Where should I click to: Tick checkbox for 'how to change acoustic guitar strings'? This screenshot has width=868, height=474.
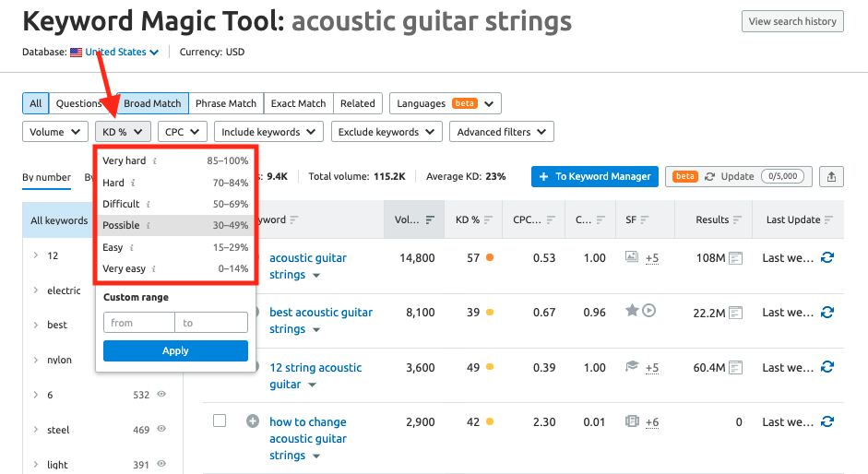tap(220, 421)
